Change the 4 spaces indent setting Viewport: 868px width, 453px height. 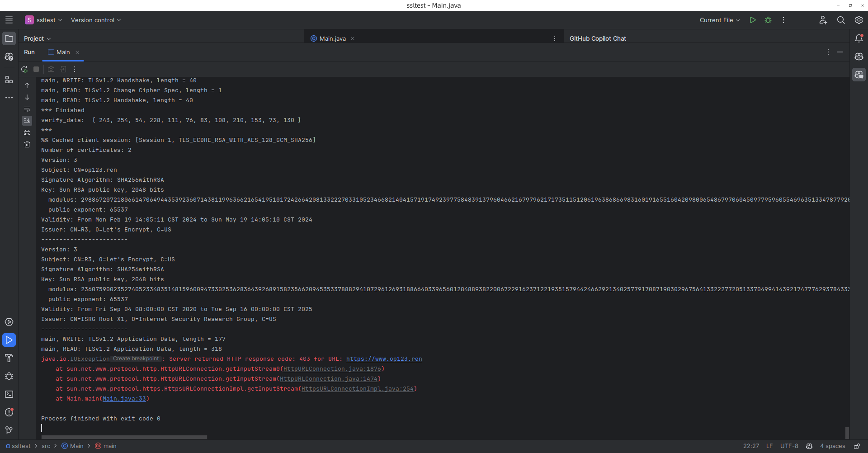[833, 446]
